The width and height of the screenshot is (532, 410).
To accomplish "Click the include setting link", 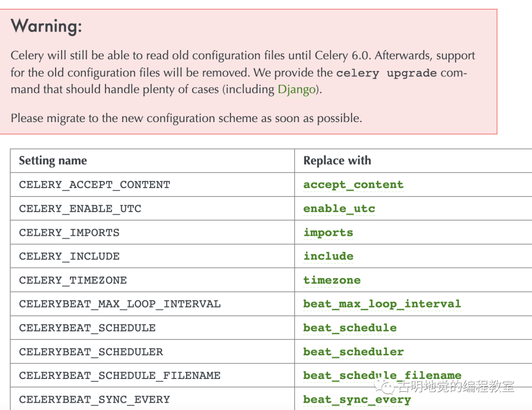I will pos(328,256).
